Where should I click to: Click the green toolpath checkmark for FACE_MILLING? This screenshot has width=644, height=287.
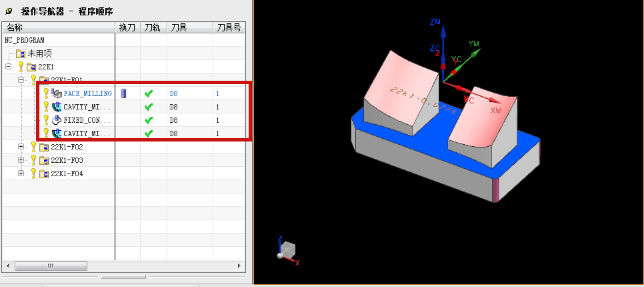149,93
